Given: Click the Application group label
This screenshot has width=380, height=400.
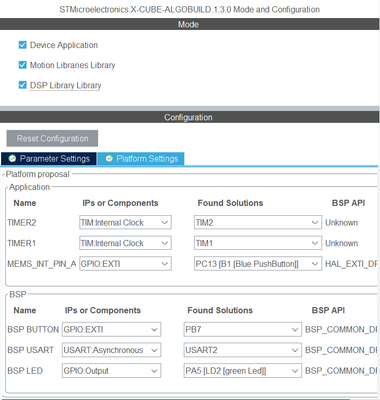Looking at the screenshot, I should 30,187.
